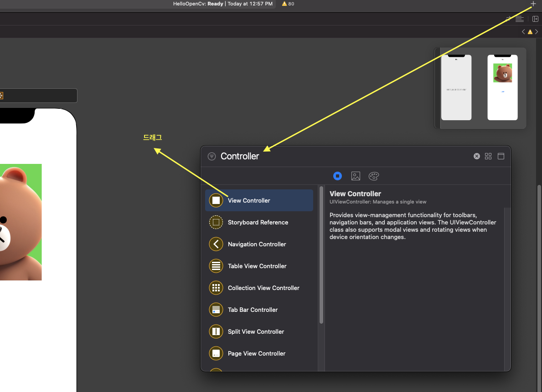Open the library filter options icon

tap(212, 157)
